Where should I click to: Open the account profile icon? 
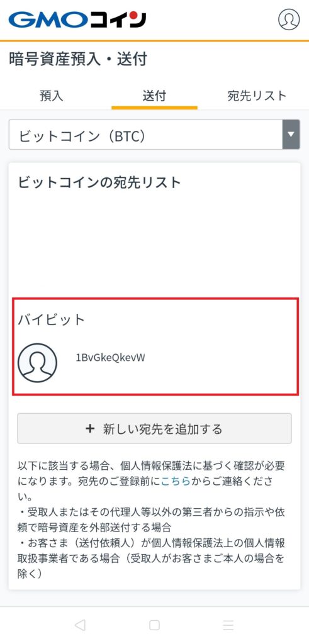[x=289, y=19]
